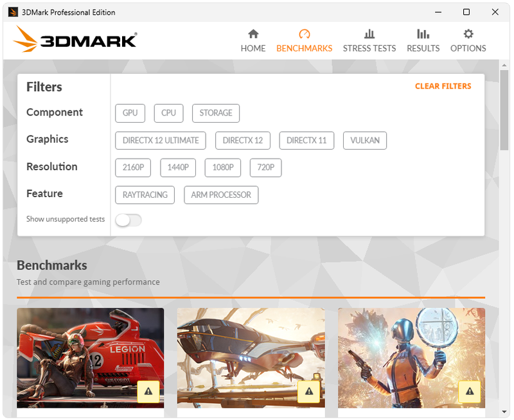
Task: Select the 1440P resolution filter
Action: coord(178,168)
